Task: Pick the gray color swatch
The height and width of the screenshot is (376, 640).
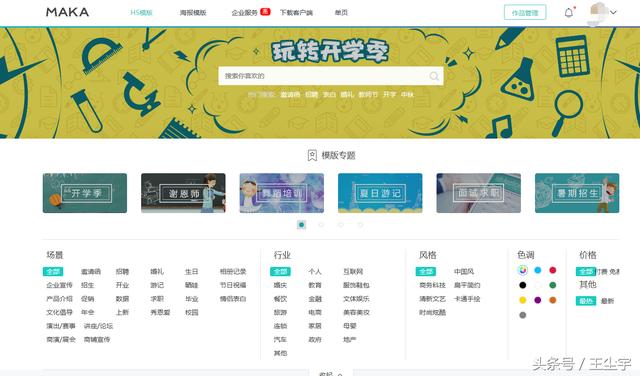Action: [522, 315]
